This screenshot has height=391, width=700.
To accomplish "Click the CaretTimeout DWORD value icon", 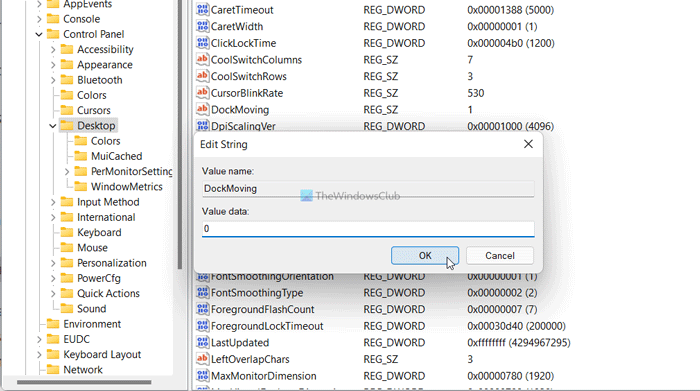I will point(202,9).
